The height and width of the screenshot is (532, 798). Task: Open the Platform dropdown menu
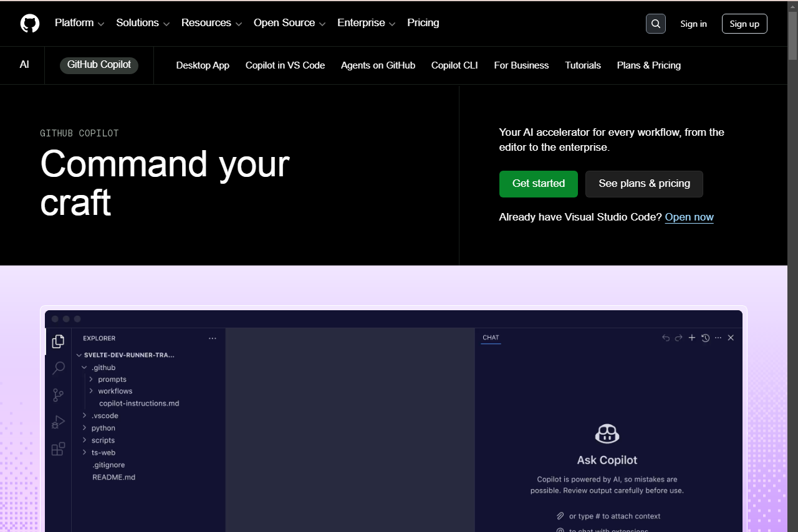click(80, 23)
